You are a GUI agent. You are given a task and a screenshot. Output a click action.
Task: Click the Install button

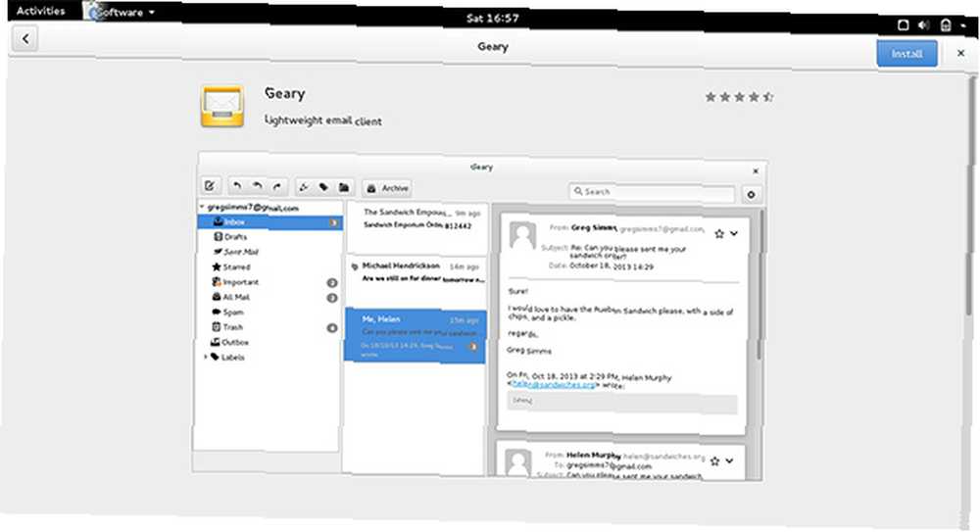[906, 54]
